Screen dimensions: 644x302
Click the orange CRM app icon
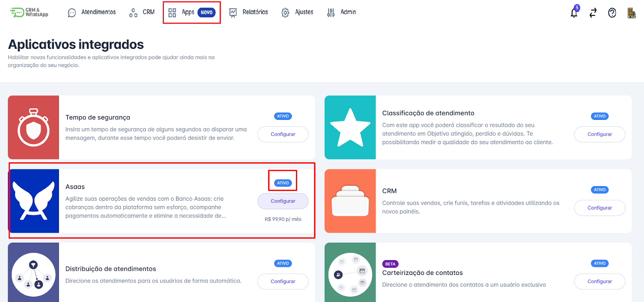(x=350, y=201)
